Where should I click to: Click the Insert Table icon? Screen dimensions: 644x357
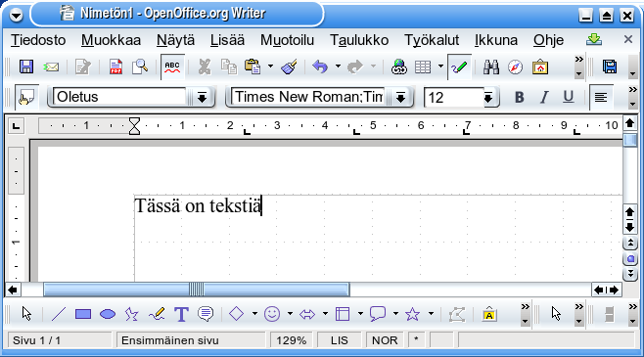click(x=423, y=67)
